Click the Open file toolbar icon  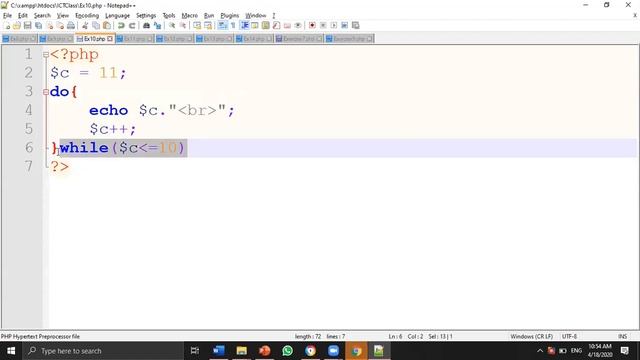click(17, 25)
